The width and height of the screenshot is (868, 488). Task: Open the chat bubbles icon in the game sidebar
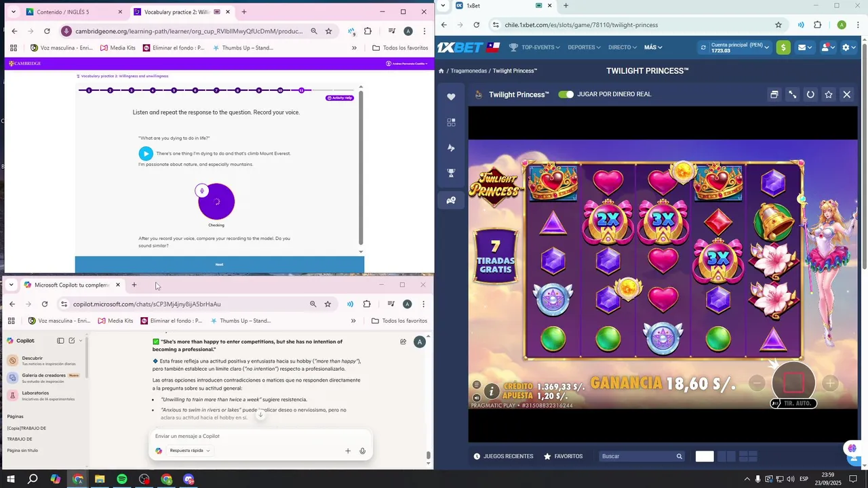[x=451, y=200]
